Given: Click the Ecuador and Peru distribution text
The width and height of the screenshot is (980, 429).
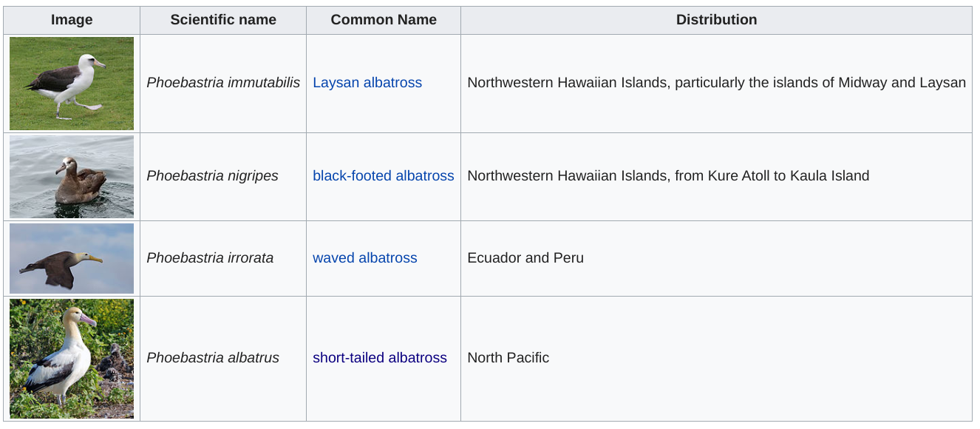Looking at the screenshot, I should [x=525, y=258].
